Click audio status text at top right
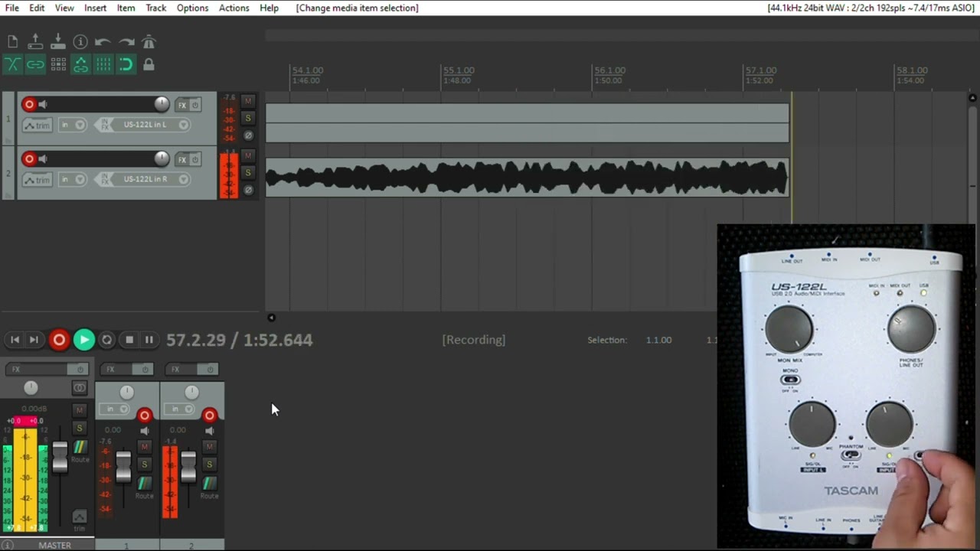Screen dimensions: 980x551 pos(871,8)
